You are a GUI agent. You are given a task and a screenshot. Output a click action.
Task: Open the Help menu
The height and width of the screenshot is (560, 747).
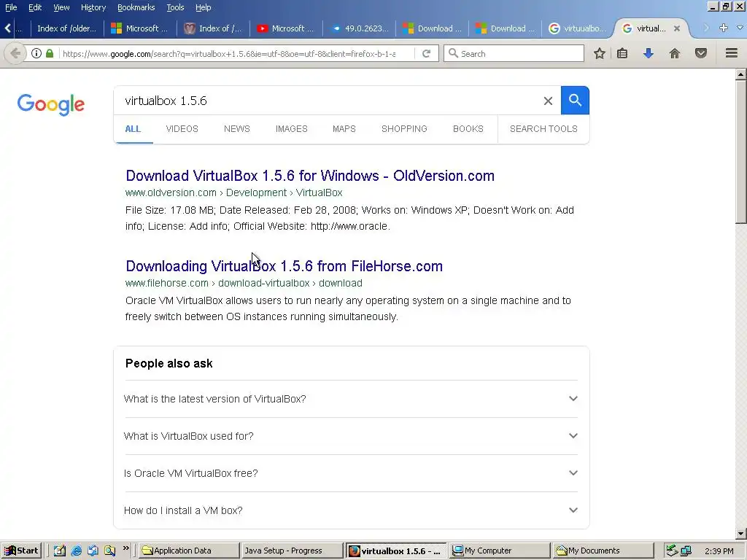204,7
